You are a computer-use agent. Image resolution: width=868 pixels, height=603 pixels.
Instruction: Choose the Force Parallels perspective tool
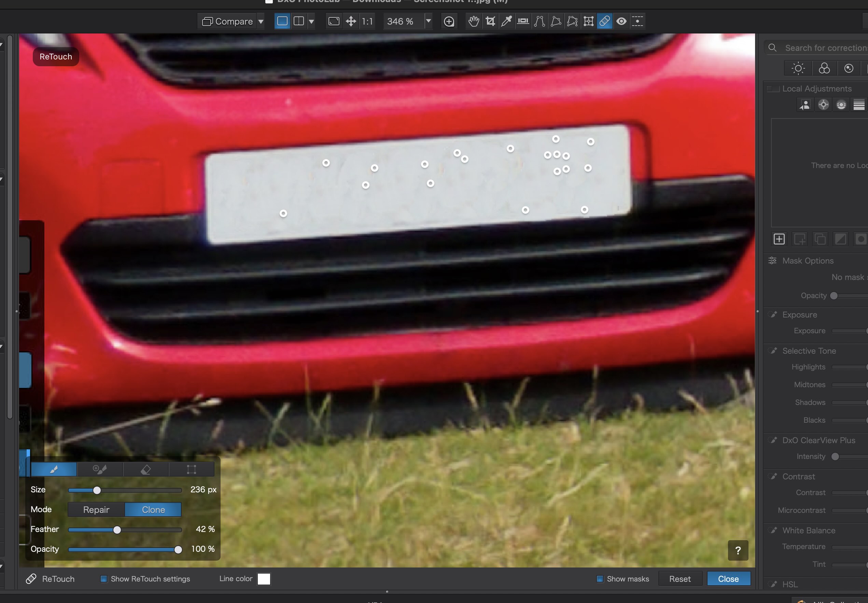coord(540,21)
